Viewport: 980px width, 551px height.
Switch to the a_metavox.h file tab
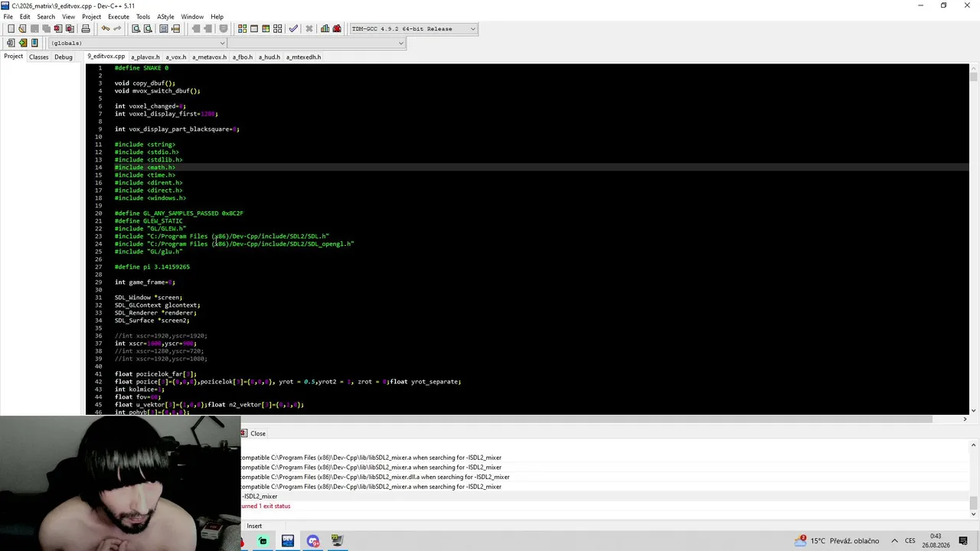click(210, 57)
